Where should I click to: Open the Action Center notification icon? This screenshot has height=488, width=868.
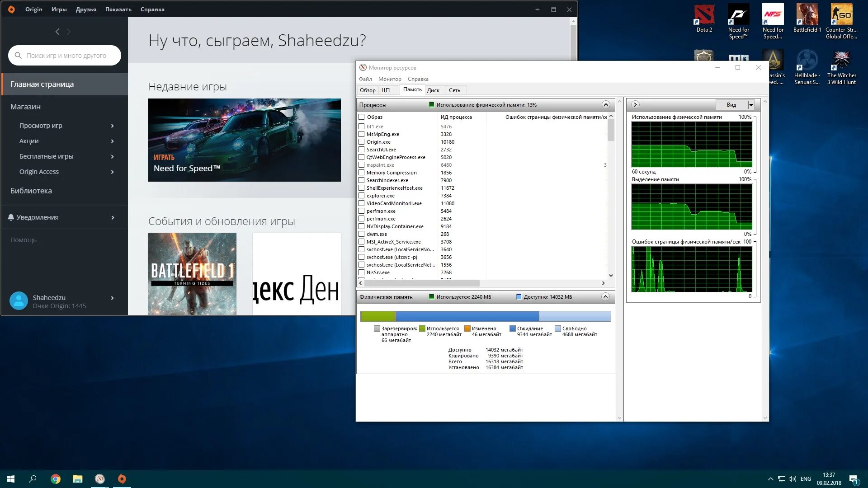pos(854,479)
